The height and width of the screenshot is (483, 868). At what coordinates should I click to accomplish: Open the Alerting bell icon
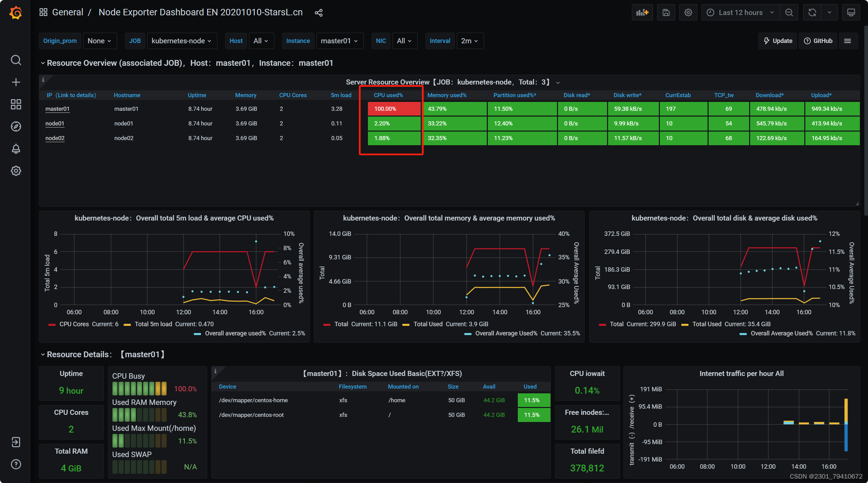pos(16,149)
